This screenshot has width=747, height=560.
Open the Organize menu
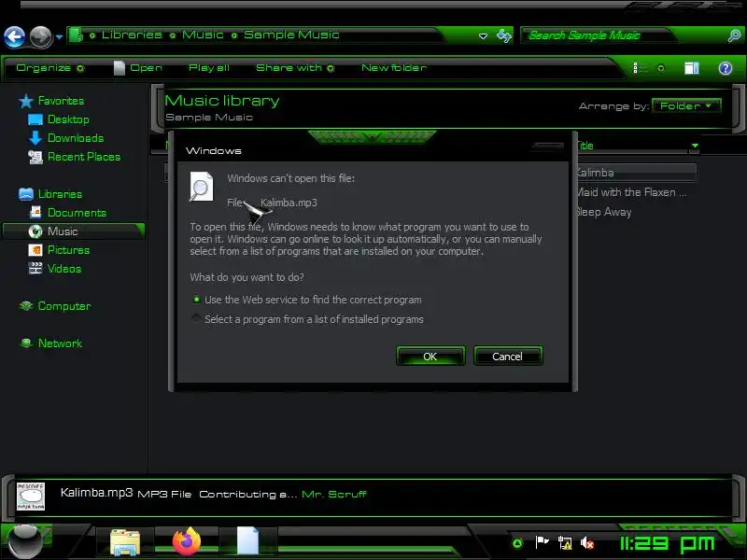click(50, 68)
